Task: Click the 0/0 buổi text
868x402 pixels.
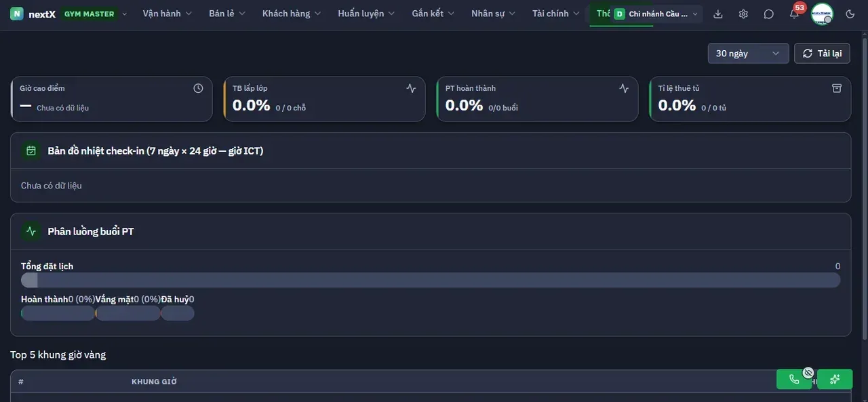Action: click(503, 108)
